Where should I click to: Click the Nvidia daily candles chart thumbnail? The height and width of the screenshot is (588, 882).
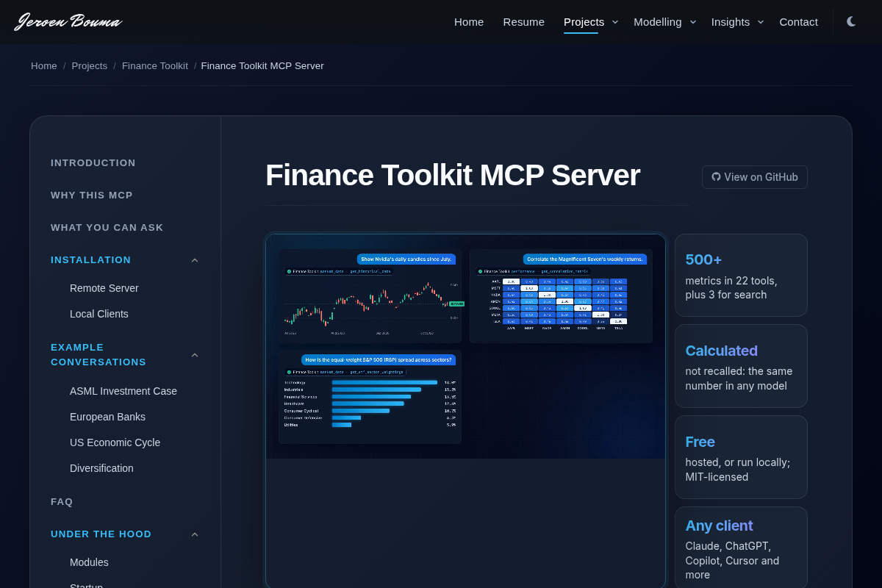(x=370, y=296)
